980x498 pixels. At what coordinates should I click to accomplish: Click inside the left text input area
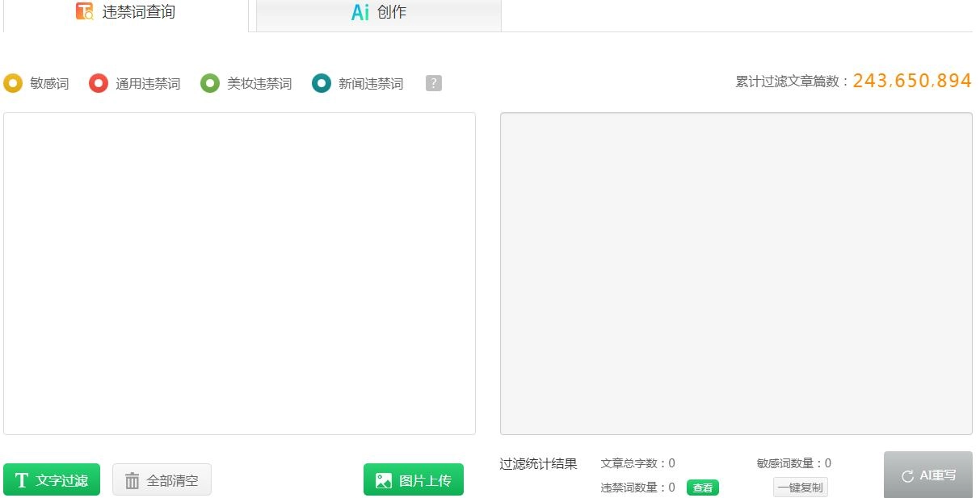tap(239, 273)
